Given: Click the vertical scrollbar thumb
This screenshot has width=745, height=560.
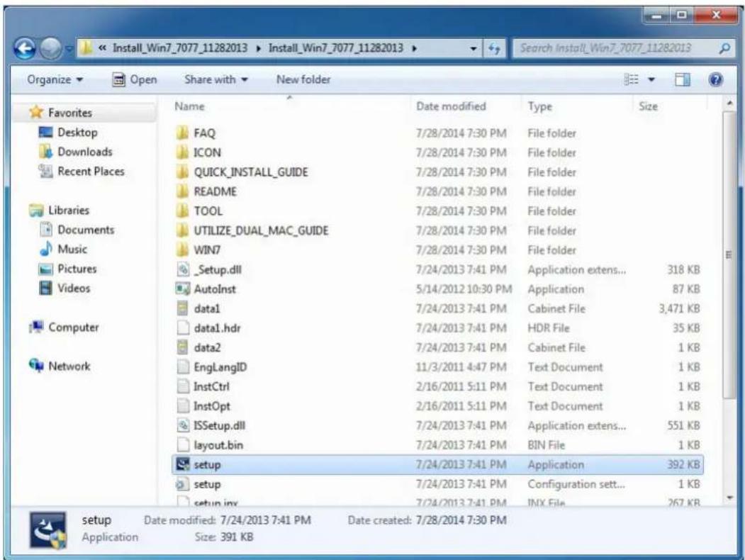Looking at the screenshot, I should tap(729, 255).
